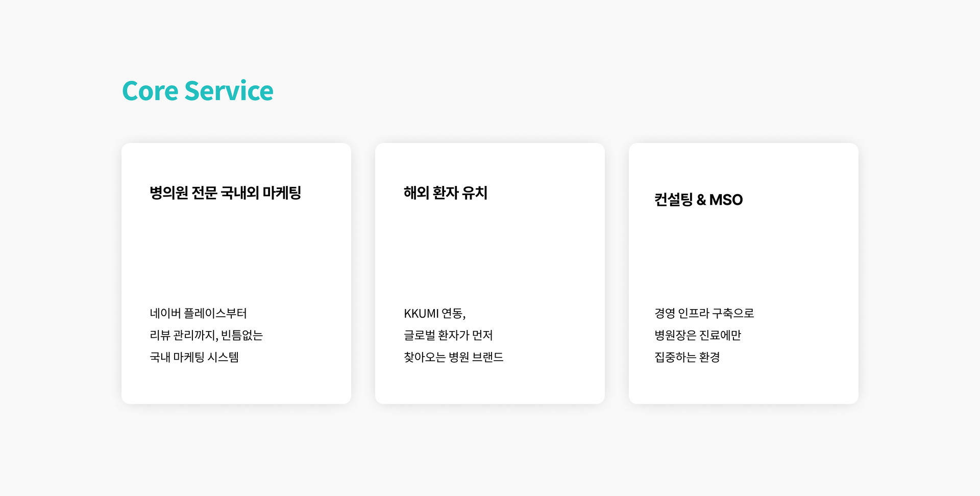Click the word Core in the heading
The width and height of the screenshot is (980, 496).
(150, 91)
